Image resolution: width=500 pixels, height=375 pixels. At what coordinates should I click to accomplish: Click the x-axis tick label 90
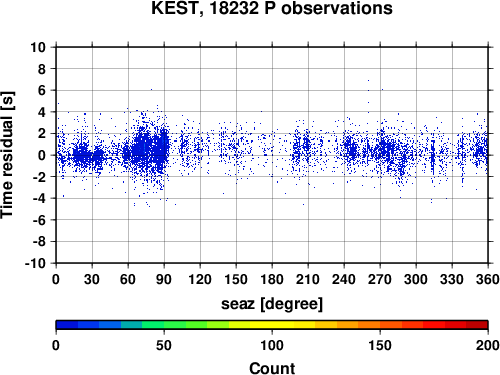click(164, 279)
